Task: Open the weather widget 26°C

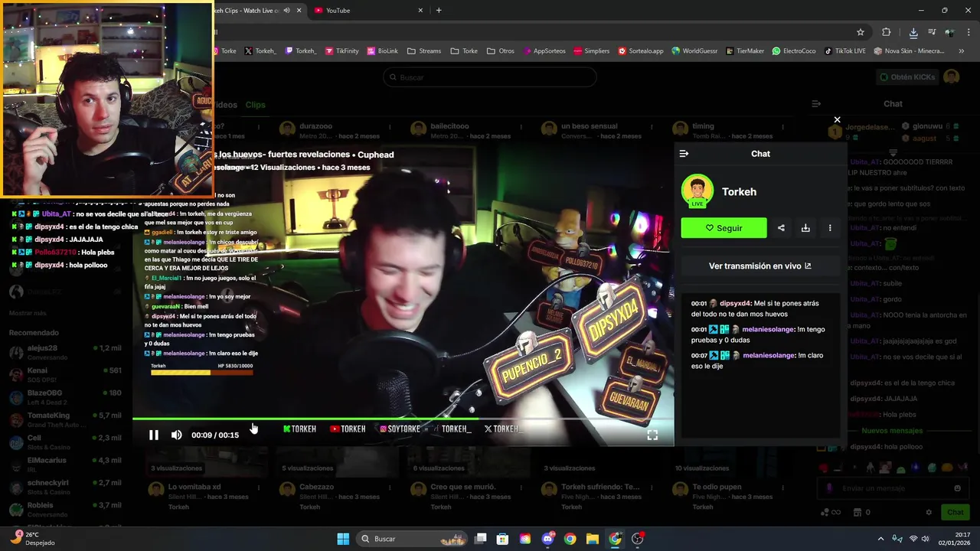Action: (34, 539)
